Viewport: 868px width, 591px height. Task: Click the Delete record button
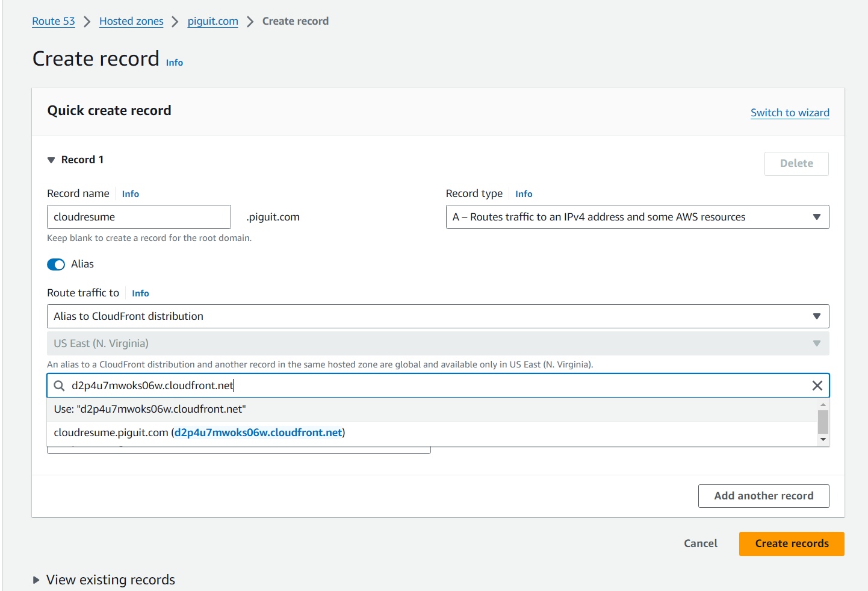click(796, 164)
